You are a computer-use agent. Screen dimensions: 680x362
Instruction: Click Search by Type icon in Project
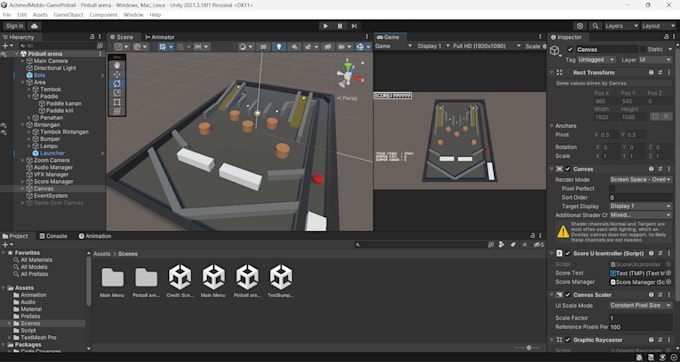(502, 245)
